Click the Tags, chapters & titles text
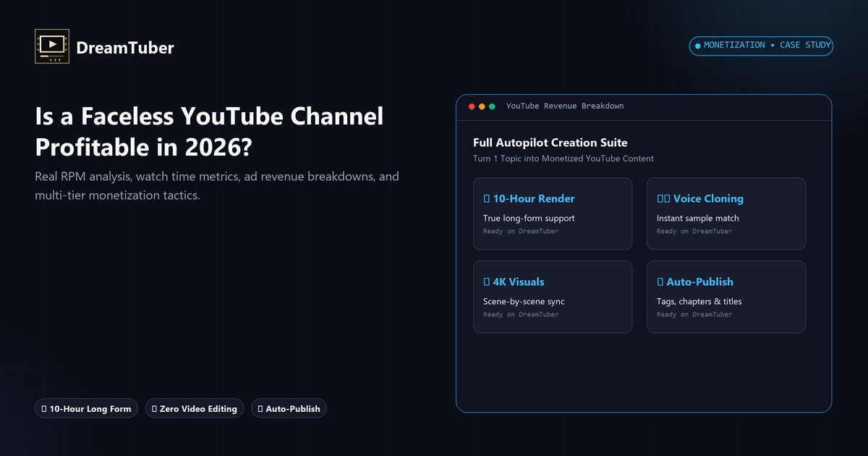 (x=699, y=301)
